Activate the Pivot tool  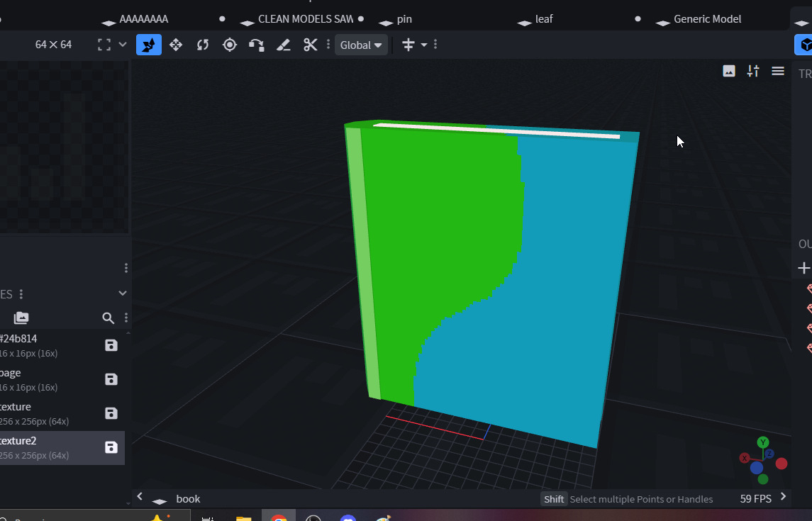[230, 45]
